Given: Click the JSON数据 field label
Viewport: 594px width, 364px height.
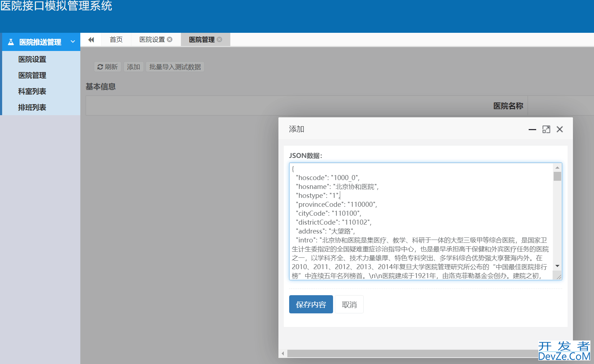Looking at the screenshot, I should point(306,155).
